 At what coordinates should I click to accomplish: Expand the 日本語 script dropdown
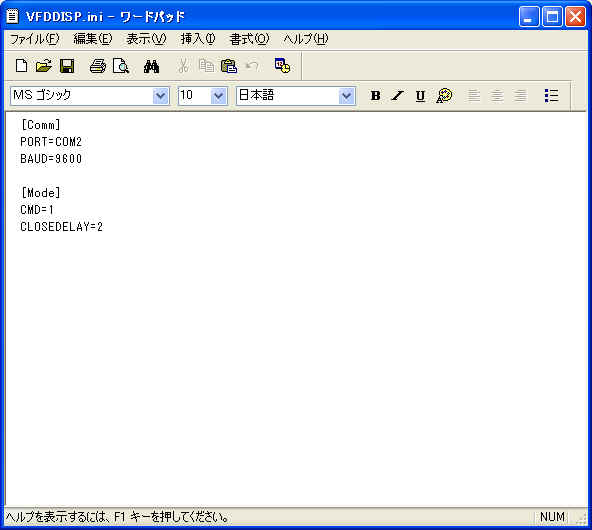347,96
